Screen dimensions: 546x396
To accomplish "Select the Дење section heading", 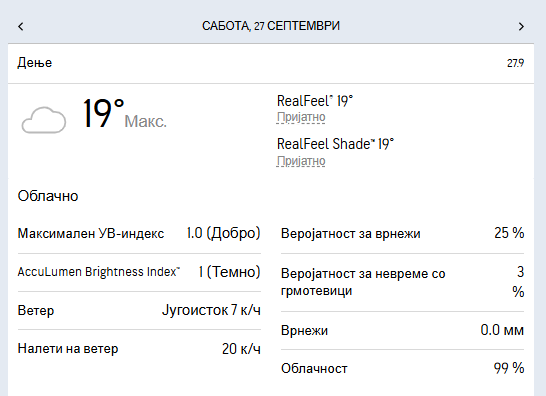I will pos(35,63).
